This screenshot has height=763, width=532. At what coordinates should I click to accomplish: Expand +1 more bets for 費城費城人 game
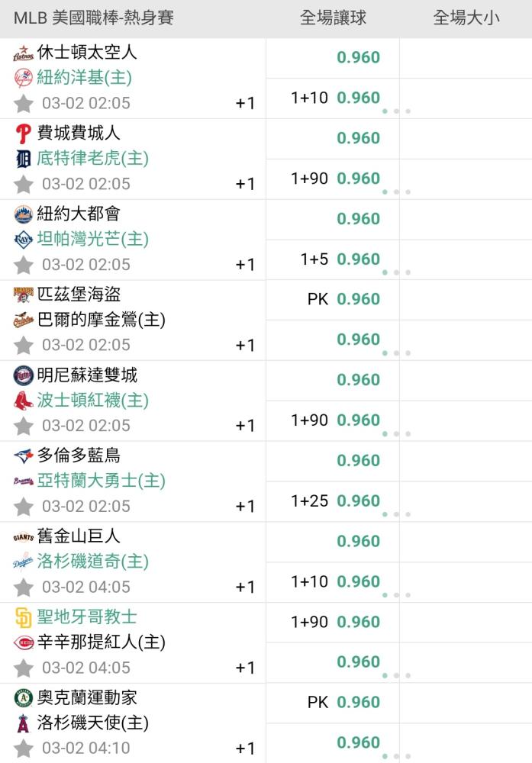(x=245, y=184)
